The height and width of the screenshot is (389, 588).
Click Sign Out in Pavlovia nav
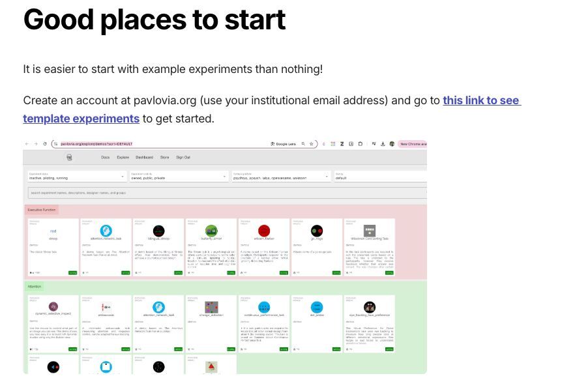point(183,158)
